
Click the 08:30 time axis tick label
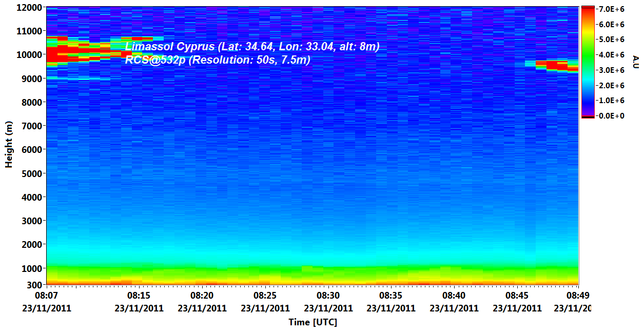pos(328,296)
